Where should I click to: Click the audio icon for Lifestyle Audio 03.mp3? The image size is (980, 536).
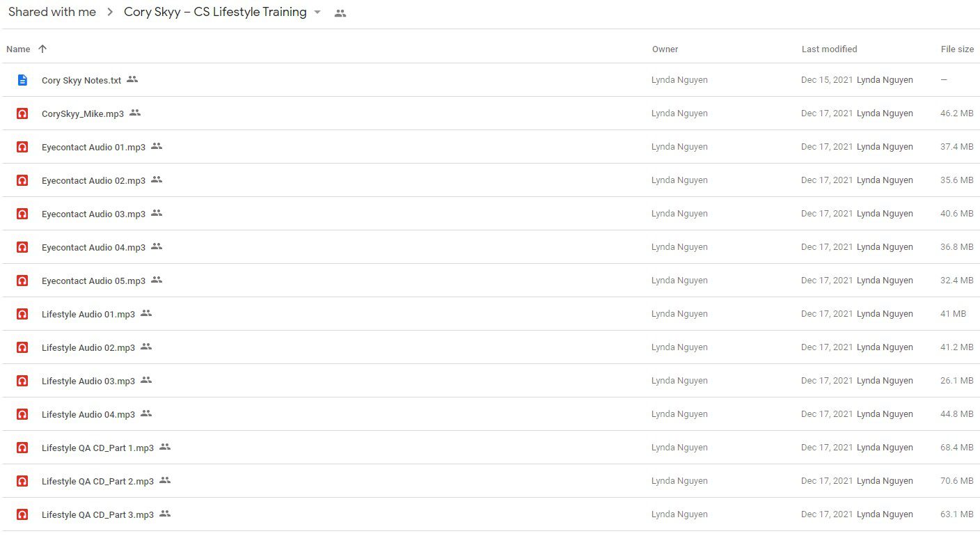click(x=22, y=381)
